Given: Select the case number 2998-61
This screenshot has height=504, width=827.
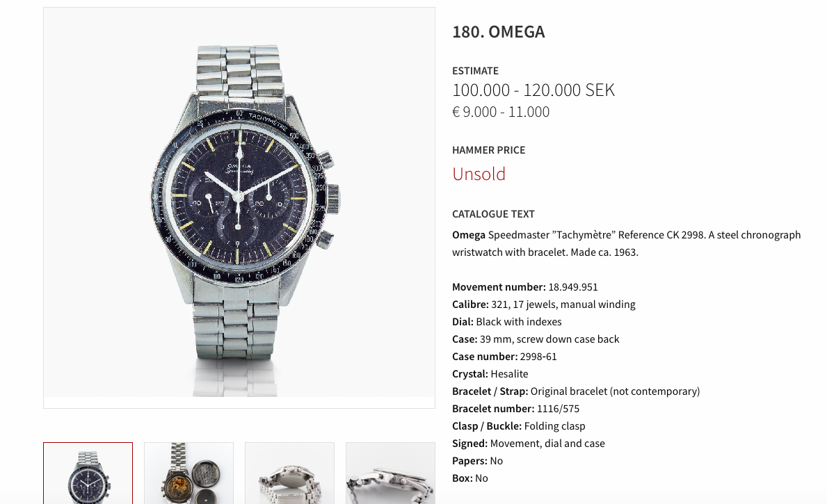Looking at the screenshot, I should (538, 357).
